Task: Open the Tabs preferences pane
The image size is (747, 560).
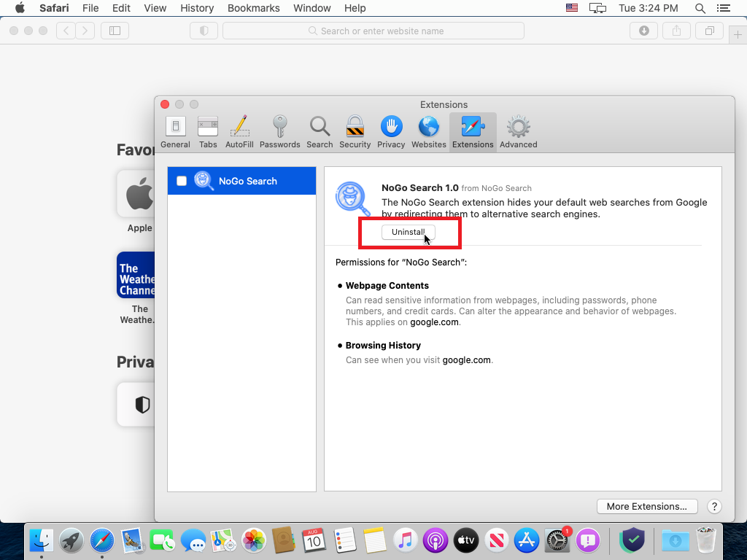Action: (x=208, y=133)
